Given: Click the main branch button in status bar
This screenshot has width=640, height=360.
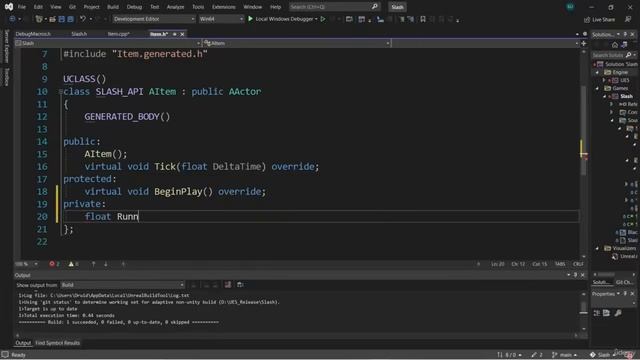Looking at the screenshot, I should coord(564,355).
